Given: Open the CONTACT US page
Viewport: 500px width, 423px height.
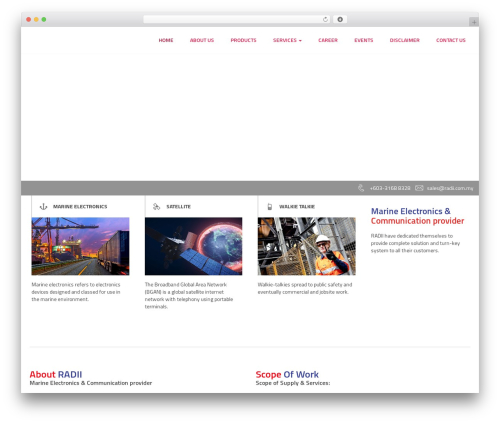Looking at the screenshot, I should click(451, 40).
